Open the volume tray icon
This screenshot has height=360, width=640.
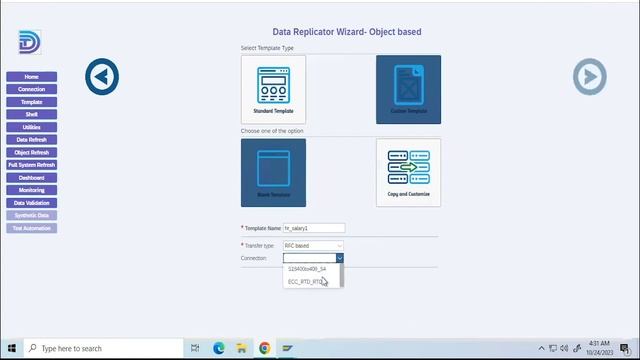tap(564, 348)
